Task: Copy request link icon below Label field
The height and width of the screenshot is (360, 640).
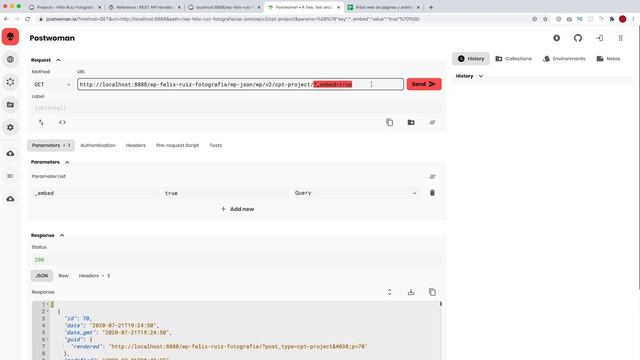Action: (389, 122)
